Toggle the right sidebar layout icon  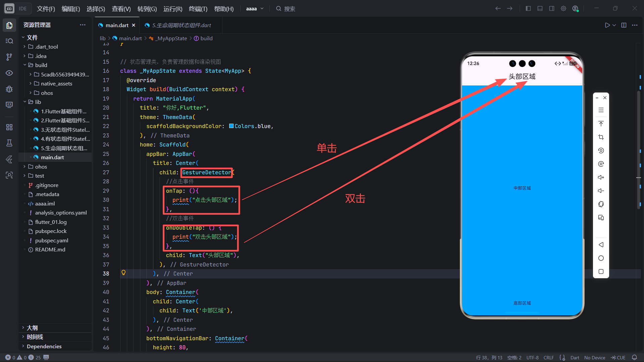click(x=552, y=8)
